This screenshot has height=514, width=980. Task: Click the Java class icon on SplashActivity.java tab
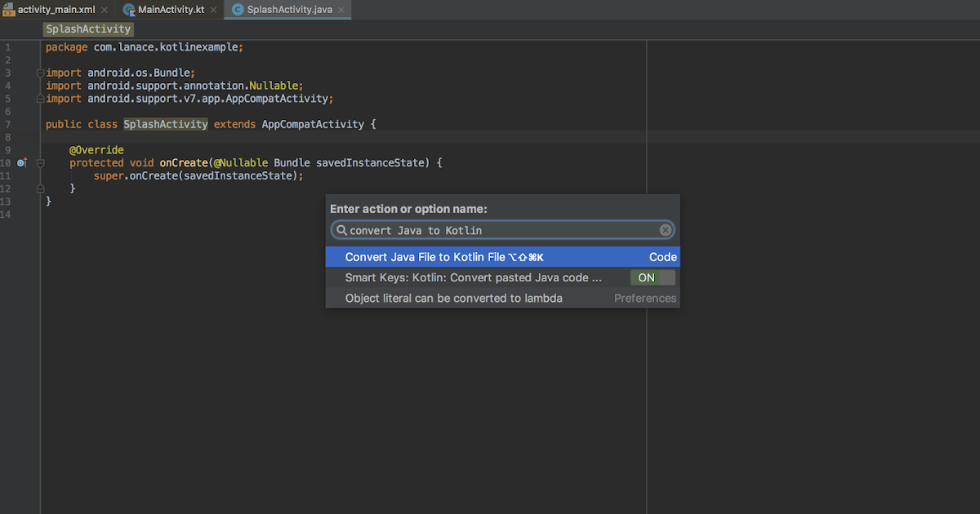[238, 10]
